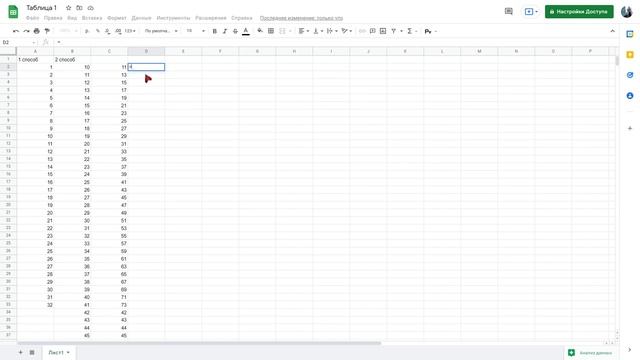
Task: Open the borders menu
Action: click(x=271, y=31)
